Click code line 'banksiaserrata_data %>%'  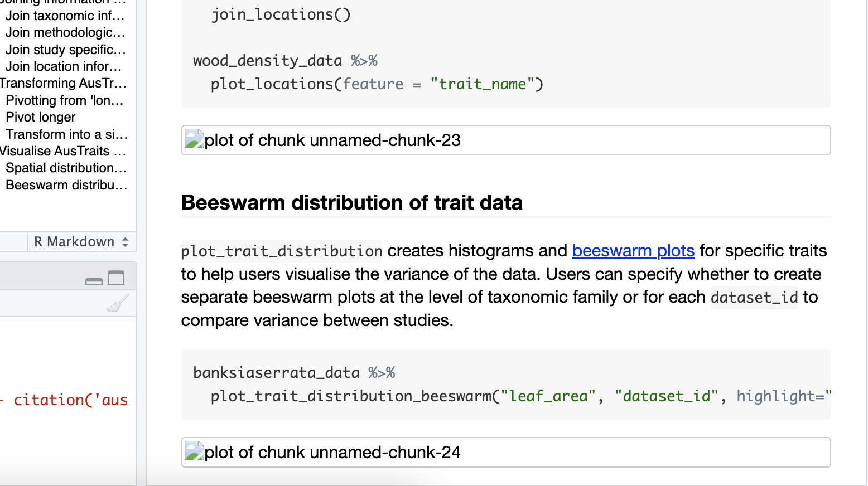click(x=294, y=372)
